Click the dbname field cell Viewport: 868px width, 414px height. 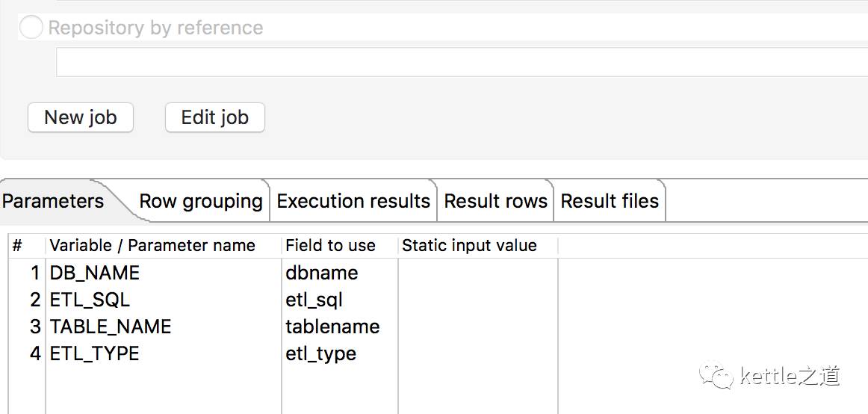(322, 273)
